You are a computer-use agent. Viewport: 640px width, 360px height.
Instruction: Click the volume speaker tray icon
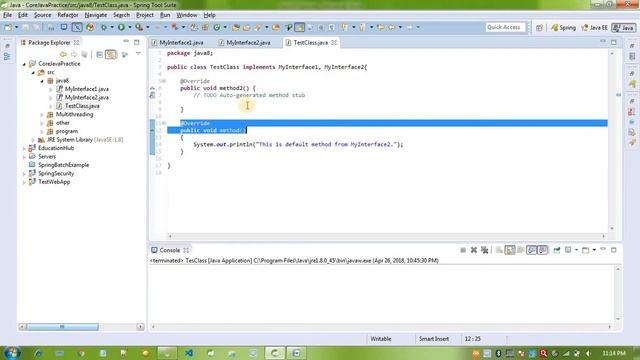coord(588,353)
